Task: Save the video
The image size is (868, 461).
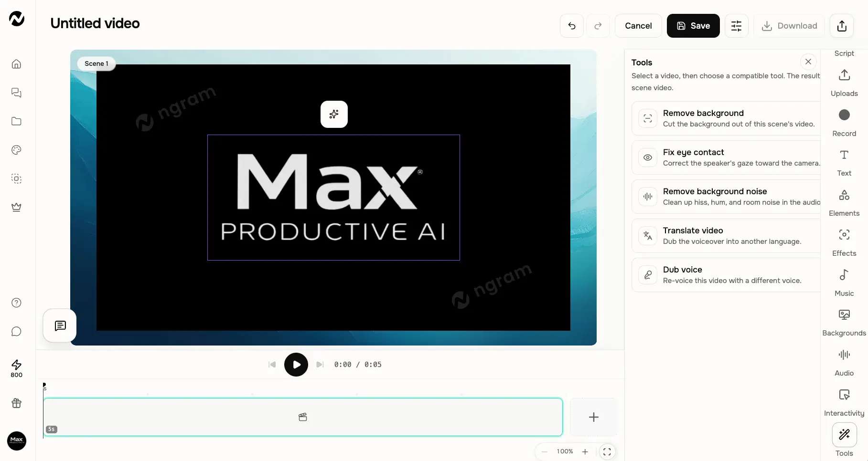Action: click(x=693, y=26)
